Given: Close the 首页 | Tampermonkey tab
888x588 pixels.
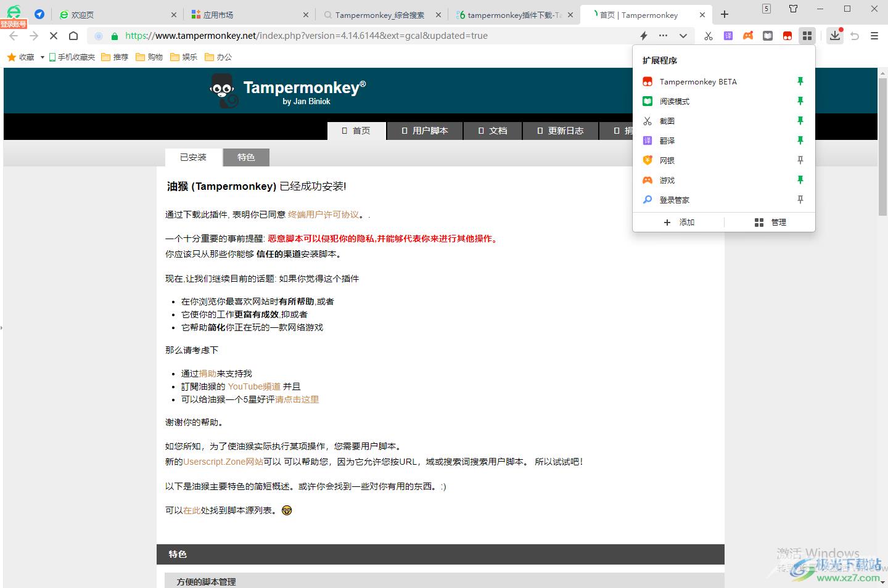Looking at the screenshot, I should click(702, 15).
